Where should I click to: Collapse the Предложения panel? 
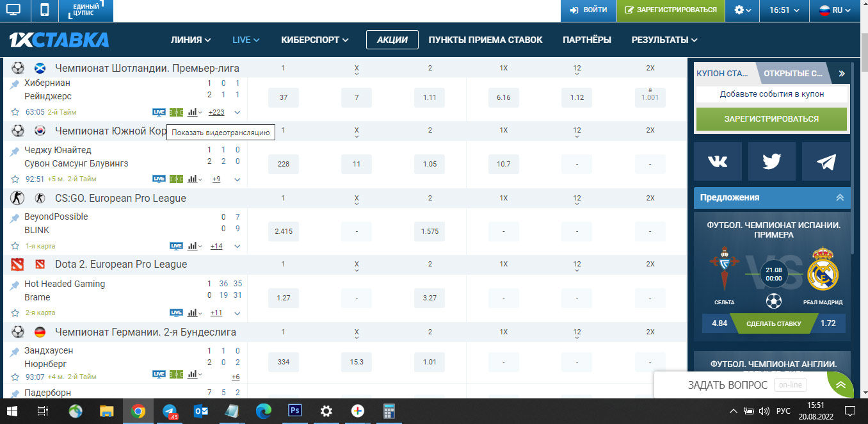coord(840,198)
